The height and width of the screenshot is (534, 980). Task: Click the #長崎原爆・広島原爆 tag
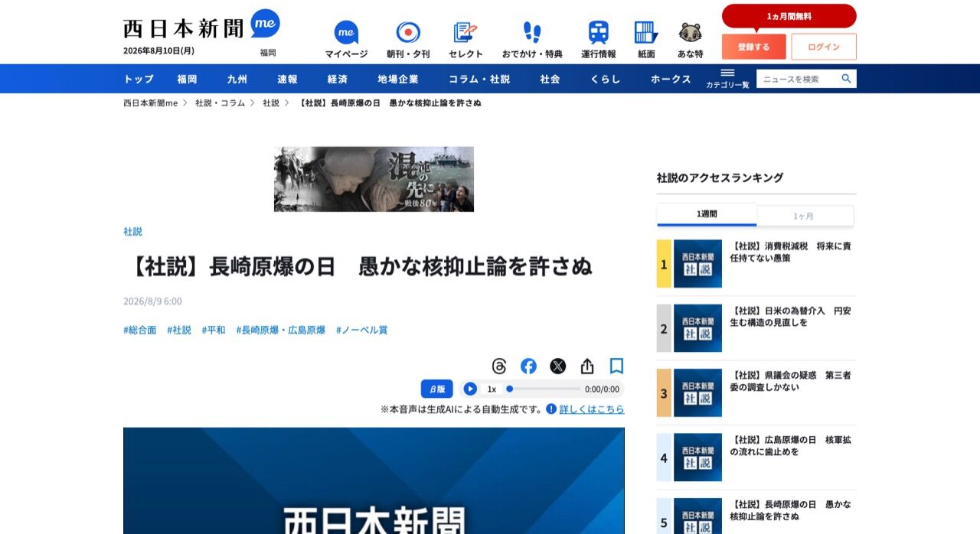coord(281,330)
